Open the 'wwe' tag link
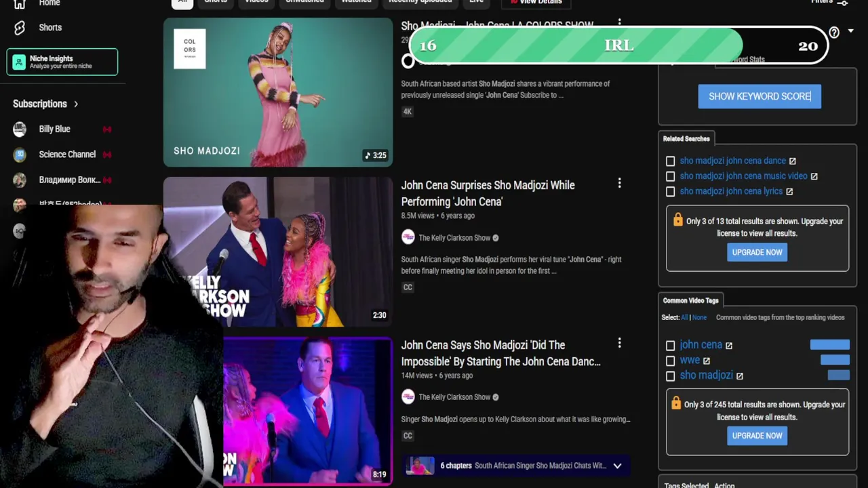The height and width of the screenshot is (488, 868). coord(689,360)
